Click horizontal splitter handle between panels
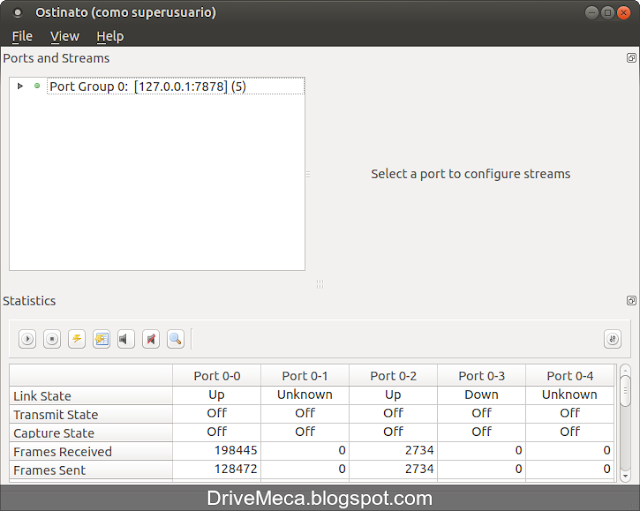The width and height of the screenshot is (640, 511). pos(320,284)
